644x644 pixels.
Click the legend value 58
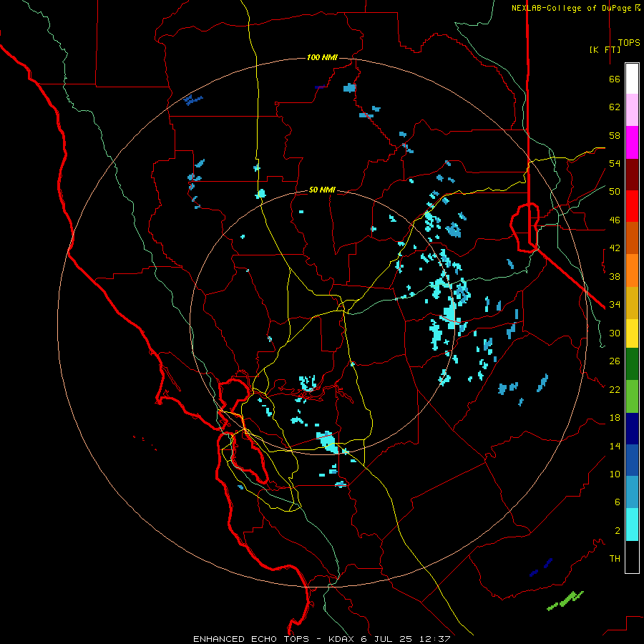tap(615, 135)
